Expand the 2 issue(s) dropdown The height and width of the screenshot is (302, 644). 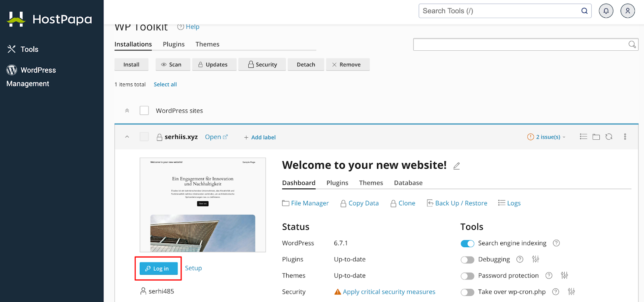tap(547, 137)
